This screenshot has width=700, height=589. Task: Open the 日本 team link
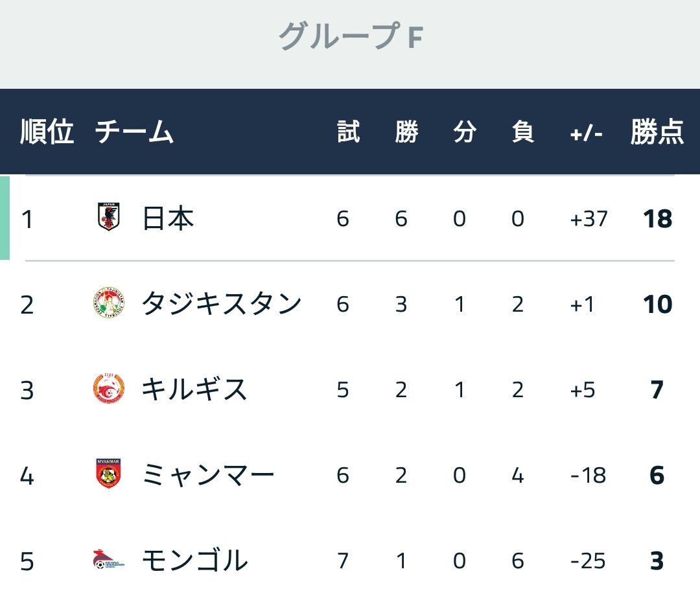pyautogui.click(x=168, y=218)
